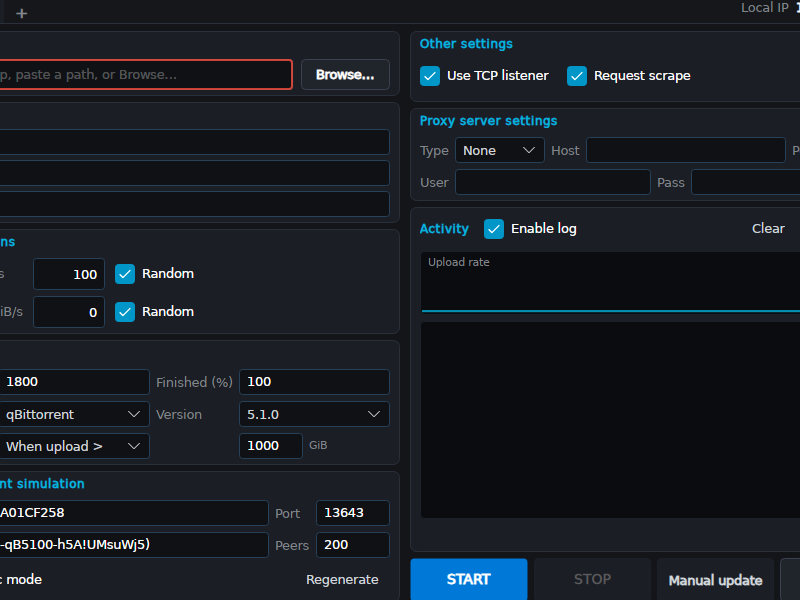Open the qBittorrent client dropdown
Viewport: 800px width, 600px height.
click(x=74, y=414)
